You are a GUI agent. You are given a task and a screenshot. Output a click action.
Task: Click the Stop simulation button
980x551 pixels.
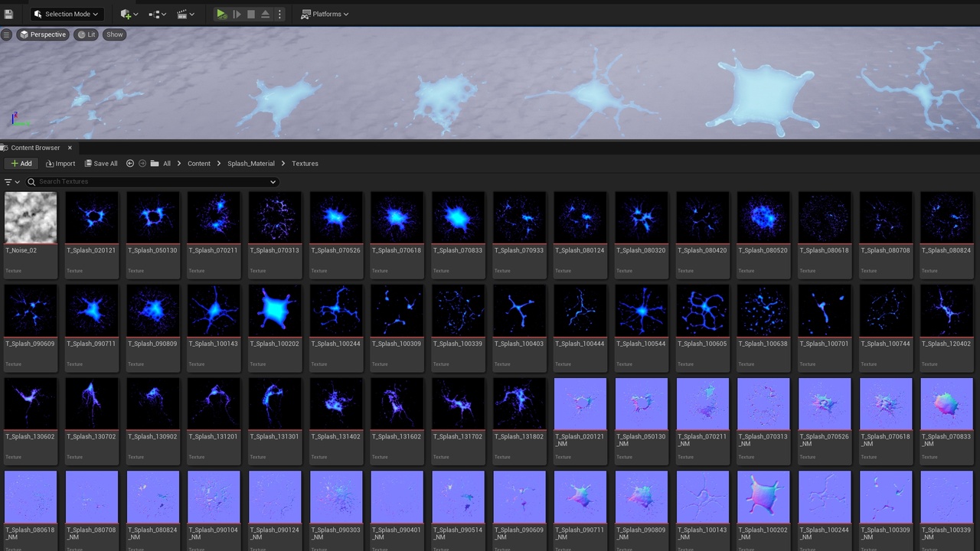coord(250,14)
